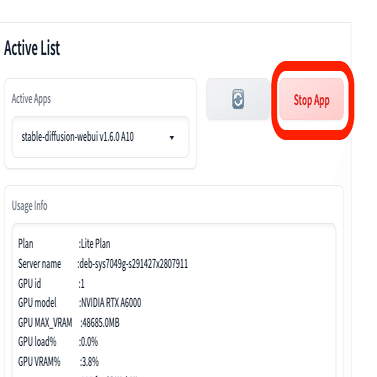
Task: Click the Usage Info label
Action: (29, 206)
